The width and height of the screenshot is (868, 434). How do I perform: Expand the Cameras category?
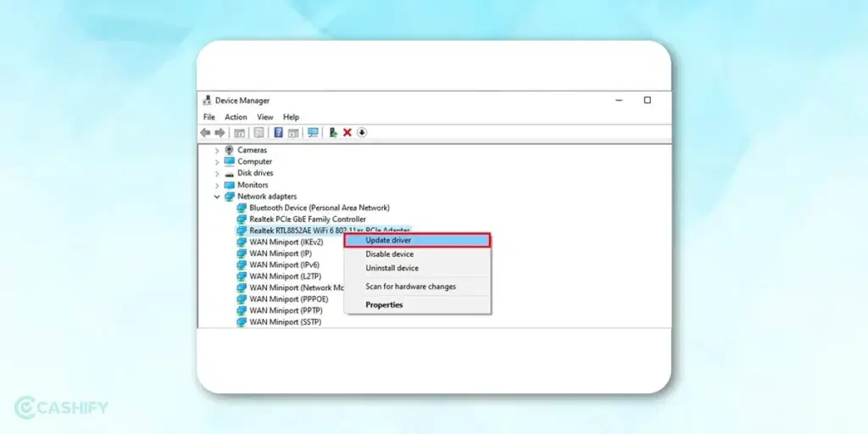click(217, 151)
